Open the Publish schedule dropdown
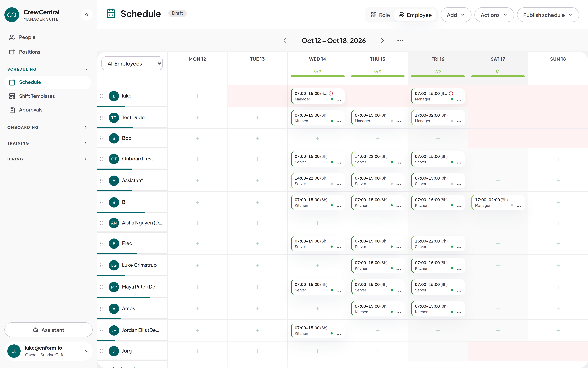 click(x=548, y=15)
